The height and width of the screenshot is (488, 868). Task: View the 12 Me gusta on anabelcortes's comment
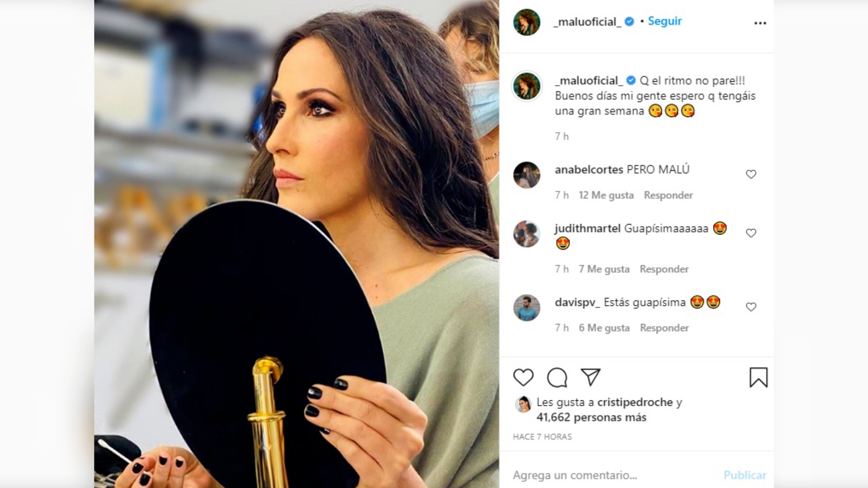click(x=606, y=195)
